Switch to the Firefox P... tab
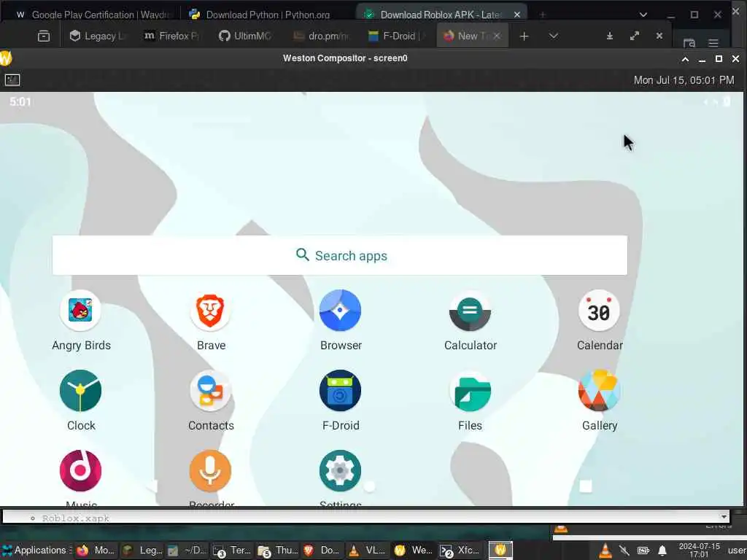 (x=172, y=36)
